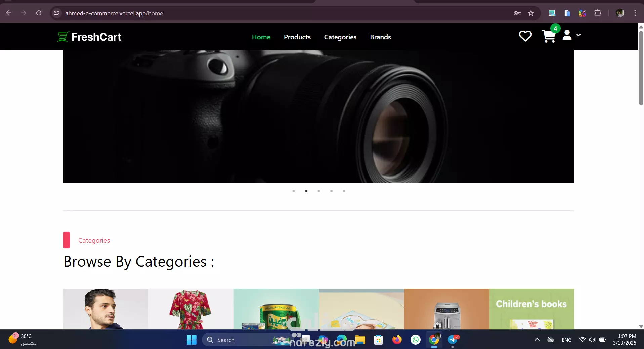Click the Home nav link
The image size is (644, 349).
coord(261,37)
